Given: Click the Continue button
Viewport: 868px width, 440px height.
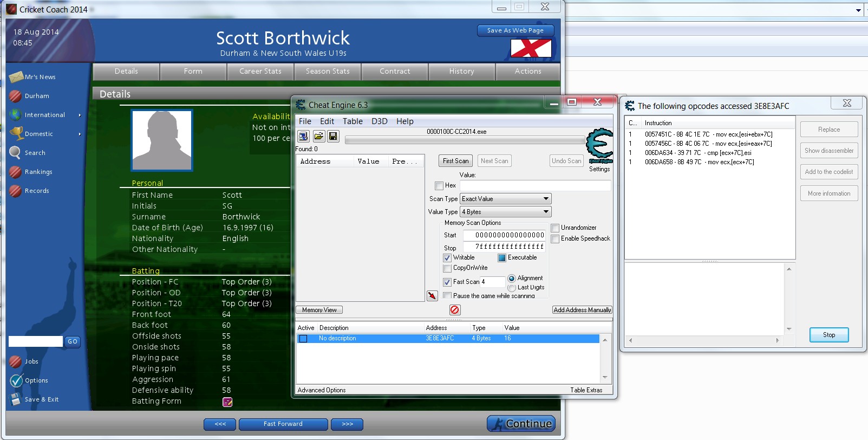Looking at the screenshot, I should click(521, 424).
